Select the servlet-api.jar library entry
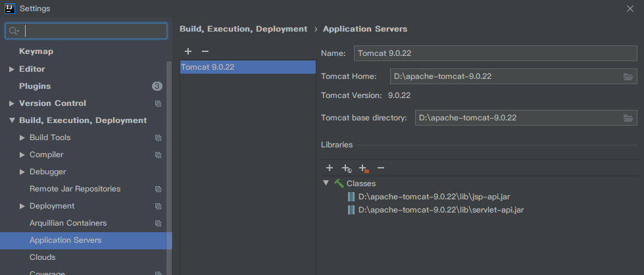 point(441,210)
